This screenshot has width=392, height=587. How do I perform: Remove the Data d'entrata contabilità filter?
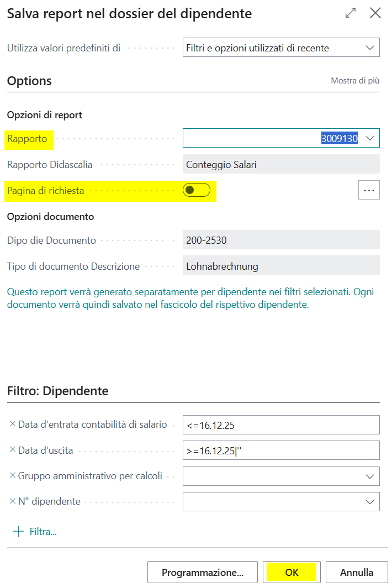tap(13, 424)
